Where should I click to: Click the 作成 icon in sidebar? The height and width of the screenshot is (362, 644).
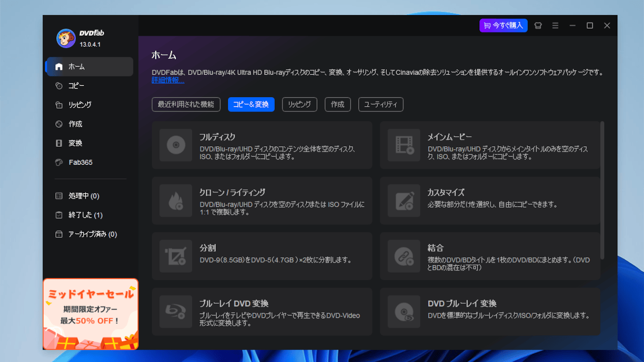click(59, 124)
